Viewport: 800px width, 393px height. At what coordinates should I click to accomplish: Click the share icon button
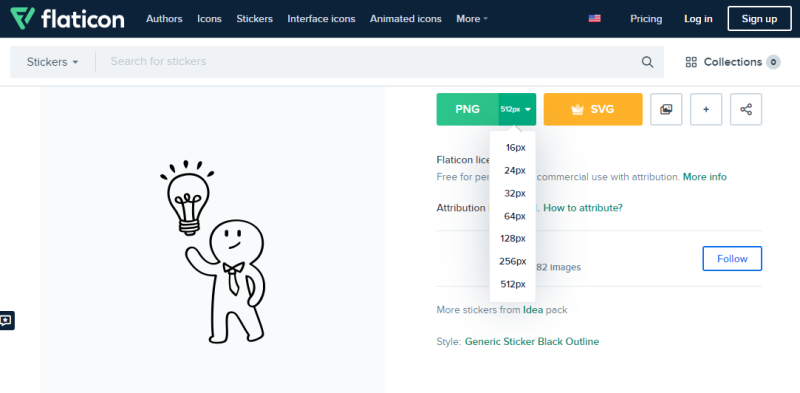(746, 109)
